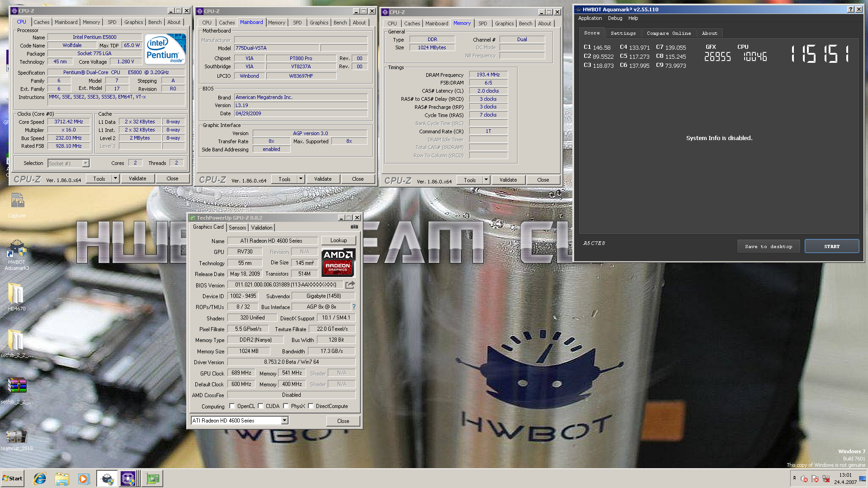The width and height of the screenshot is (868, 488).
Task: Click the AMD Radeon Graphics logo
Action: [338, 263]
